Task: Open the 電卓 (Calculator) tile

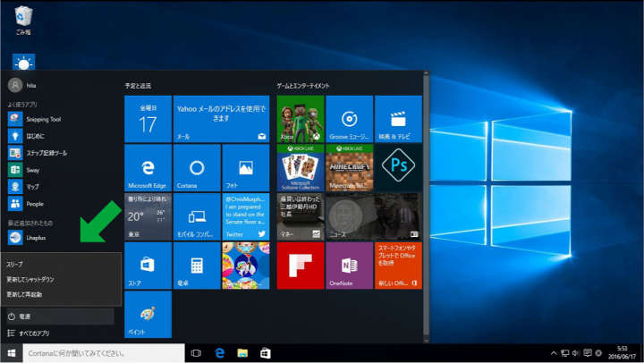Action: click(x=197, y=266)
